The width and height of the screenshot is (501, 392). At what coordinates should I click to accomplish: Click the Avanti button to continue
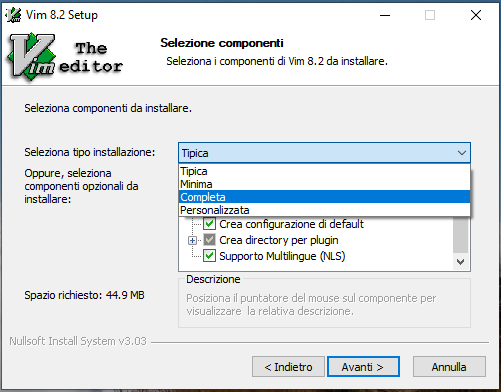pos(363,367)
